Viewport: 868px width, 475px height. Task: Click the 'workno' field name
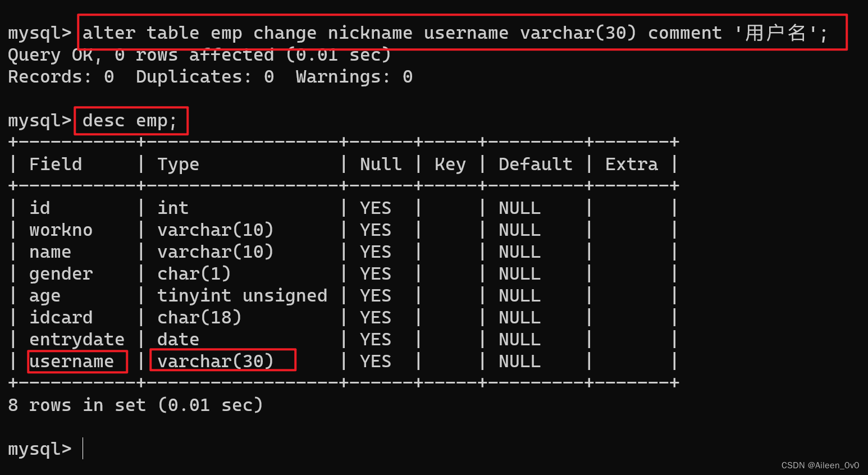click(61, 230)
